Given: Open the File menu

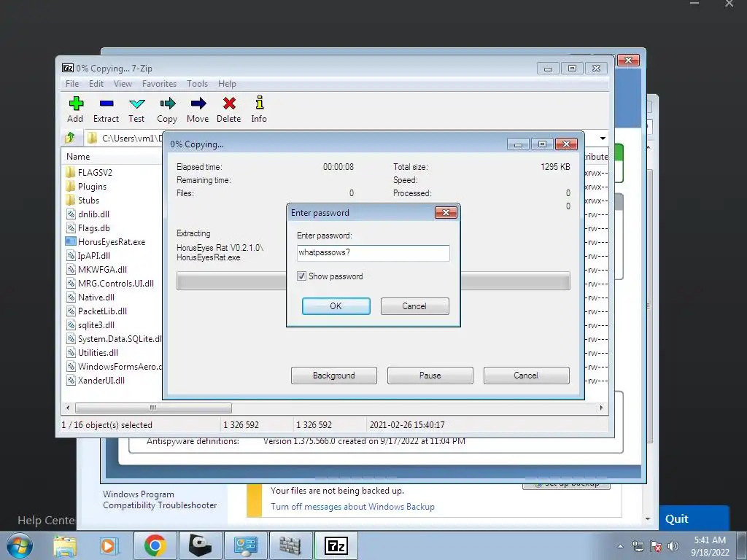Looking at the screenshot, I should pos(72,84).
